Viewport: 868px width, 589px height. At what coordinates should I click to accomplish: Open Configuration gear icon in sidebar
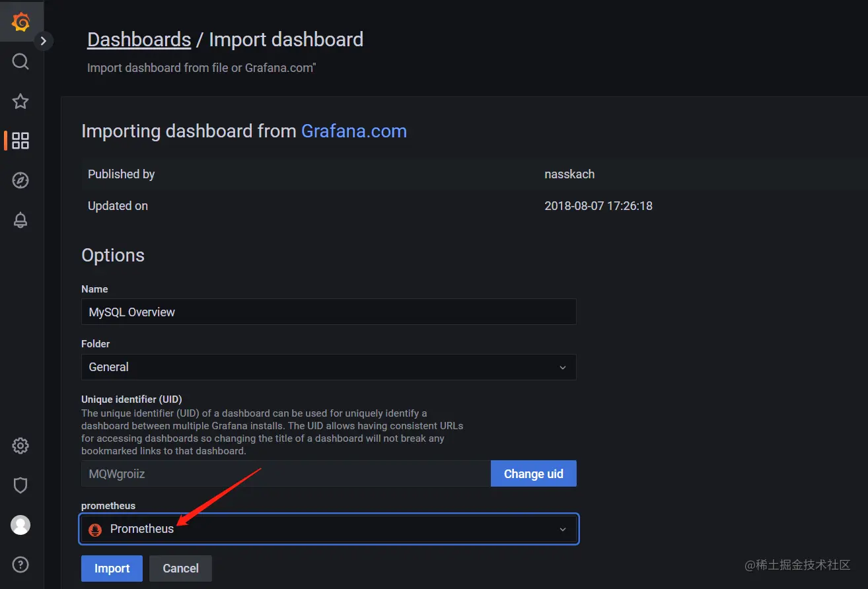click(x=21, y=446)
